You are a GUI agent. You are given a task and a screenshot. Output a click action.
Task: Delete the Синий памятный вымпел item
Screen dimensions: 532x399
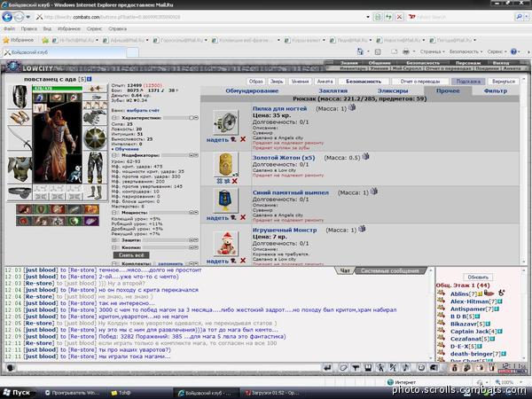coord(243,217)
